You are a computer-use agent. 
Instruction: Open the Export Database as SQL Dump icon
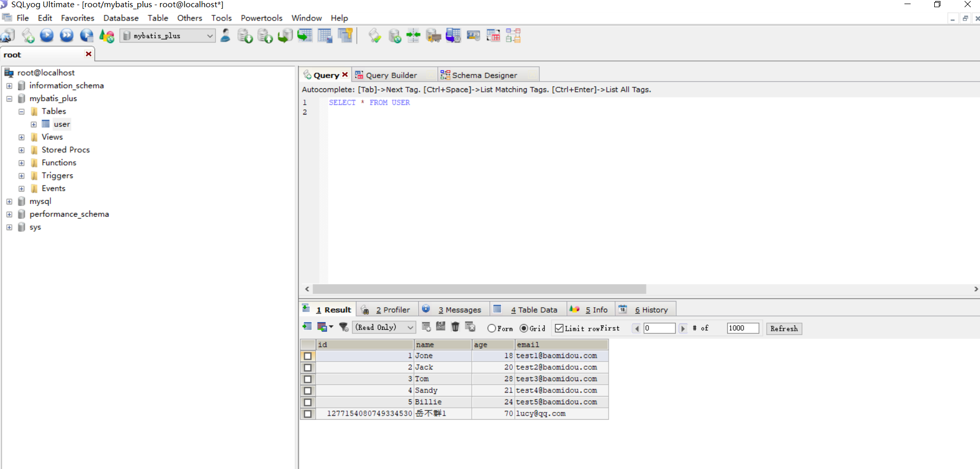245,35
